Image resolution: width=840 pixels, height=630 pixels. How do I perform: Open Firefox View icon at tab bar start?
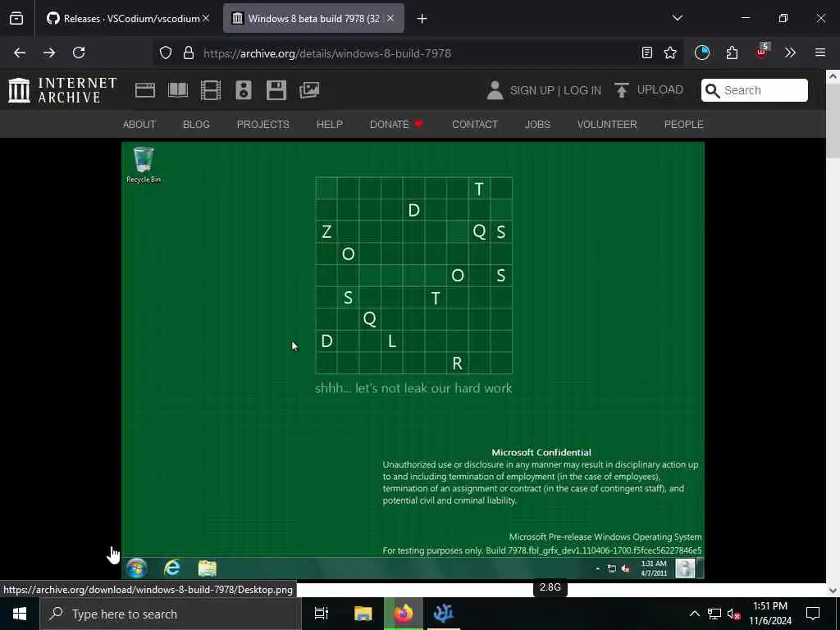(16, 19)
